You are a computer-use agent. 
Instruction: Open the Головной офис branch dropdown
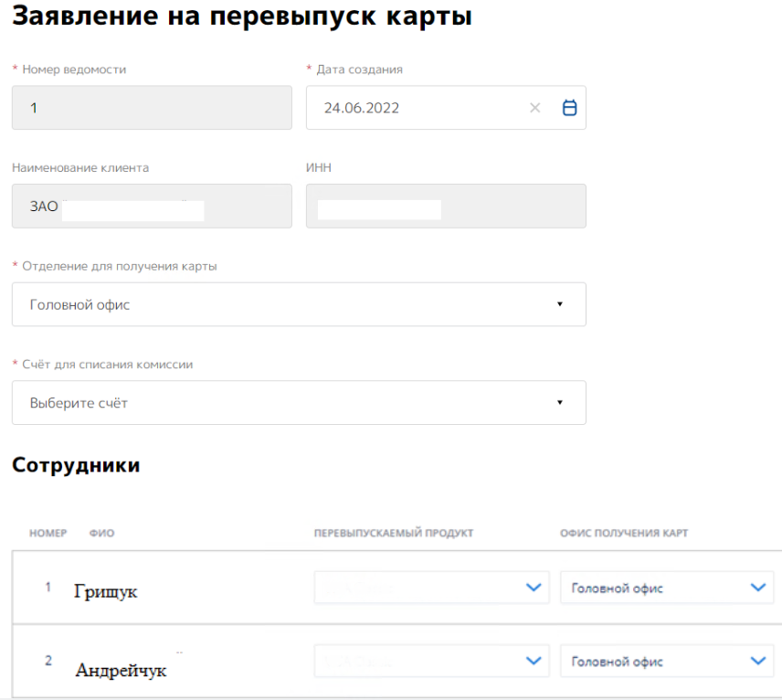(299, 304)
